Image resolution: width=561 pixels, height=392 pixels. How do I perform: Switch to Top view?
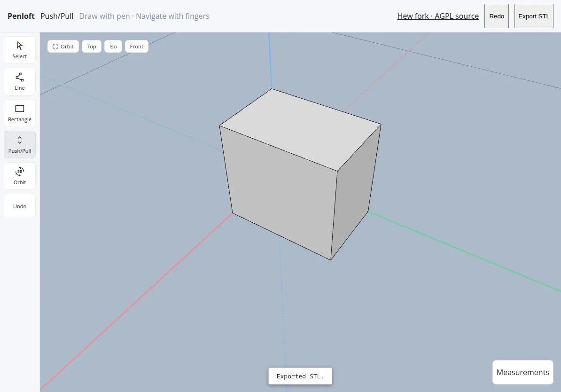[92, 47]
